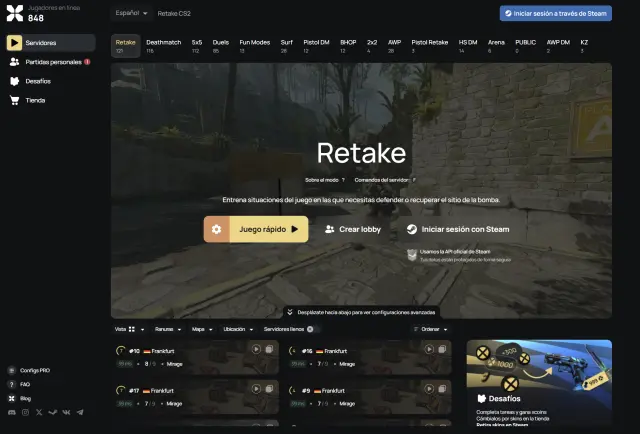Screen dimensions: 640x434
Task: Open the Telegram social icon
Action: (x=80, y=412)
